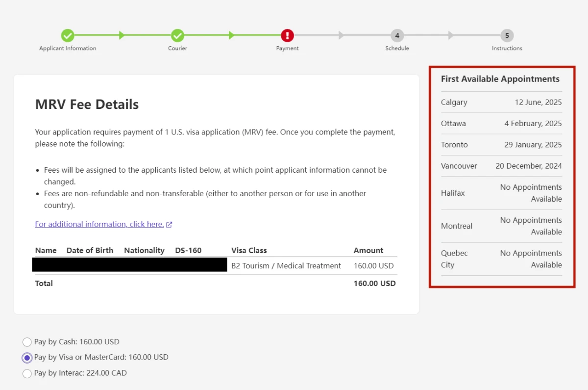Screen dimensions: 588x390
Task: Select Pay by Cash: 160.00 USD
Action: pos(27,342)
